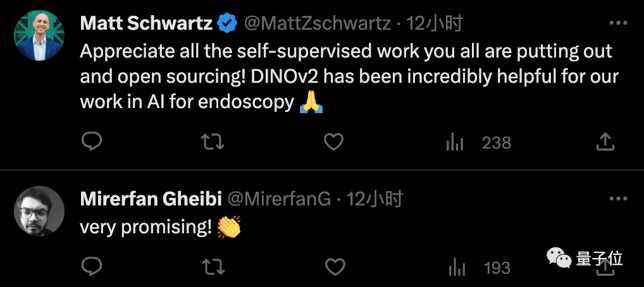
Task: Like Mirerfan Gheibi's 'very promising' tweet
Action: (333, 266)
